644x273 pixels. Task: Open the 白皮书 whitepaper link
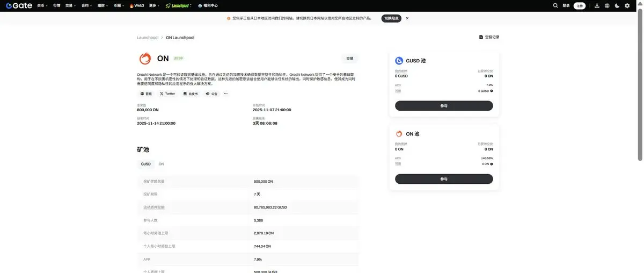pos(191,94)
